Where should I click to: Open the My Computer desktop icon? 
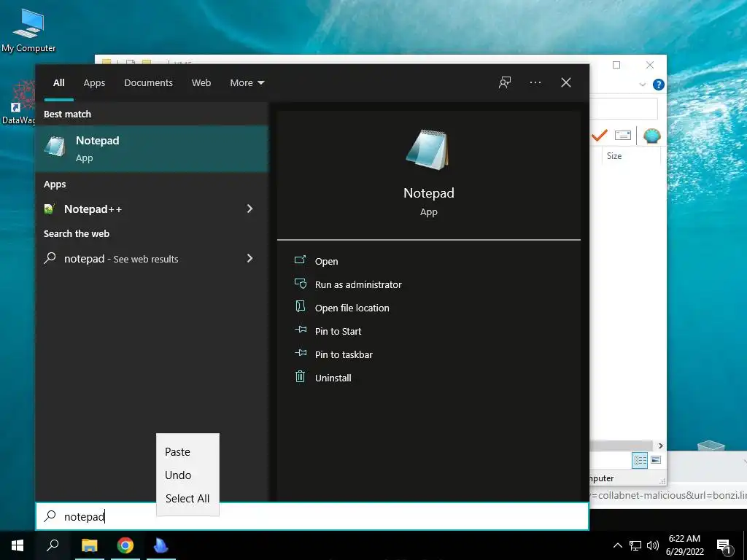point(28,31)
